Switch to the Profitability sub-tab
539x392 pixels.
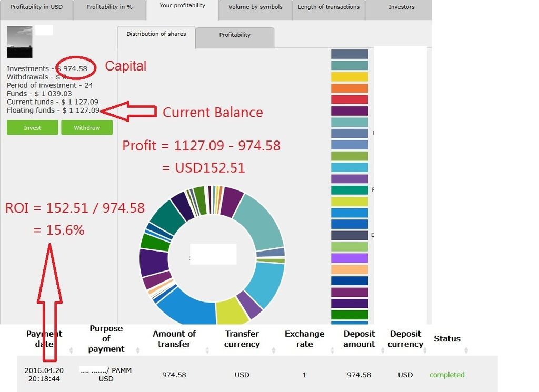[235, 35]
